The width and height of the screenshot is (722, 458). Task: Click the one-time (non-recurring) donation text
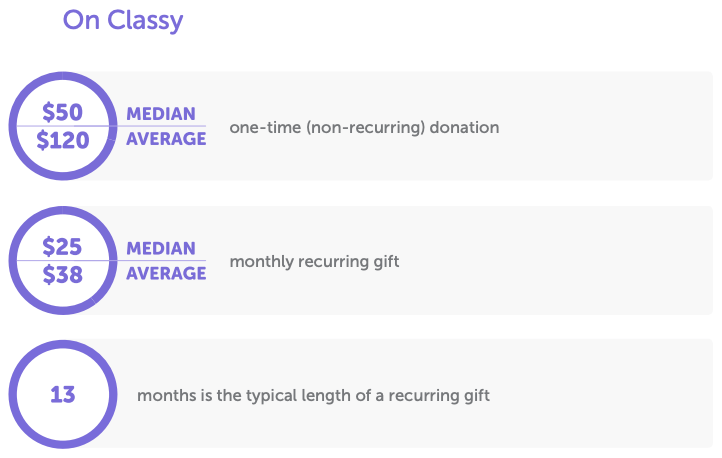[x=364, y=128]
